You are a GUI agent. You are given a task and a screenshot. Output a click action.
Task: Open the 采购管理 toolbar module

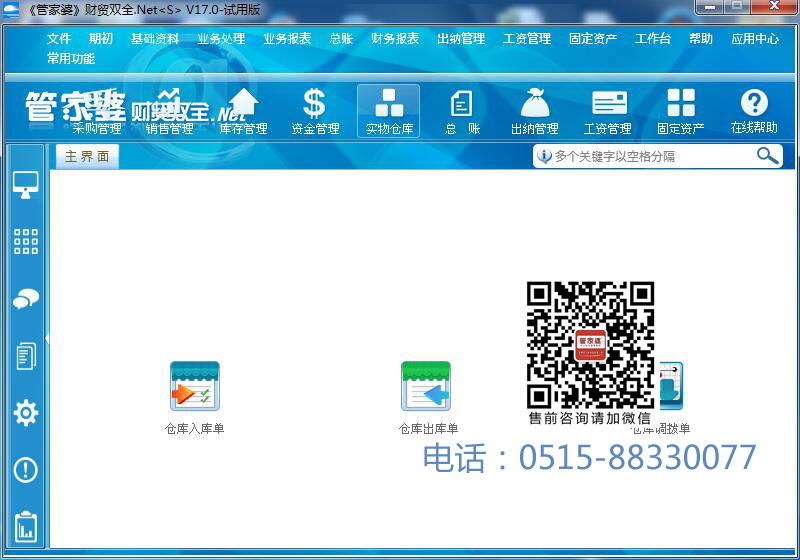(97, 112)
